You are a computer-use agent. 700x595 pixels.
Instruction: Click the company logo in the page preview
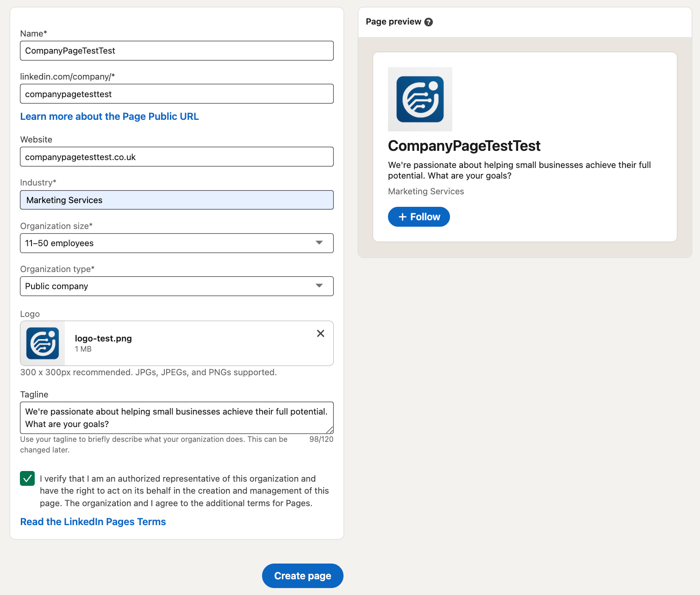420,99
